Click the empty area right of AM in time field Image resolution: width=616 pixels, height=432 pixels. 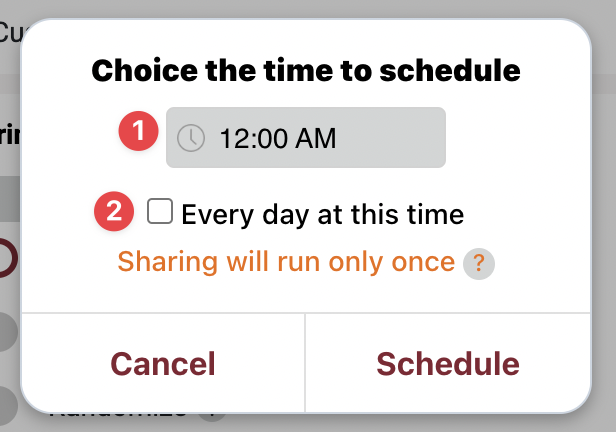tap(395, 138)
